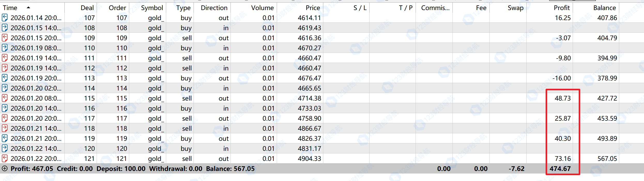This screenshot has width=644, height=181.
Task: Click the red sell-in icon for deal 112
Action: point(5,68)
